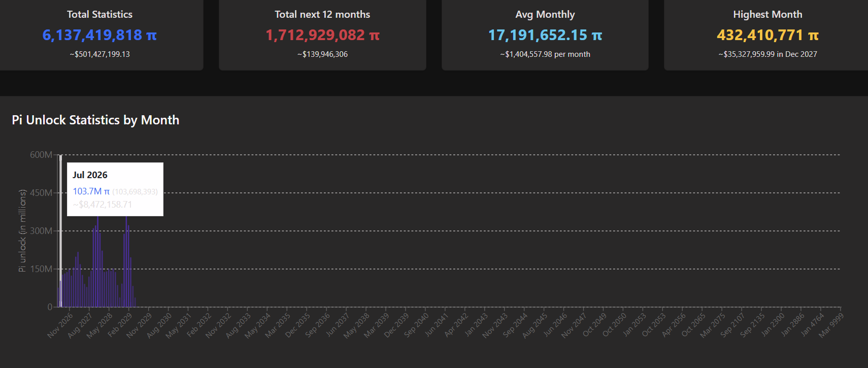Click the Feb 2029 x-axis label

120,325
